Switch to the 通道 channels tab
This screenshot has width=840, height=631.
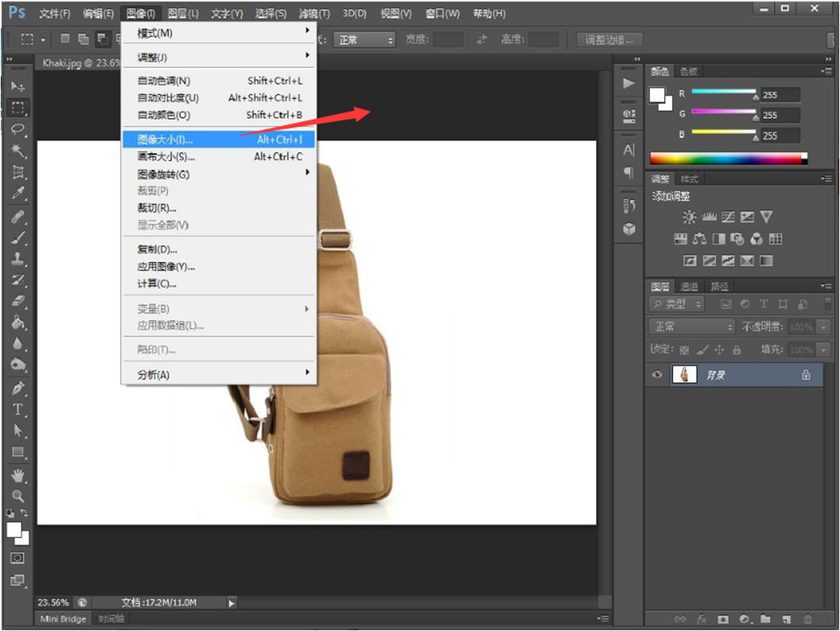690,286
